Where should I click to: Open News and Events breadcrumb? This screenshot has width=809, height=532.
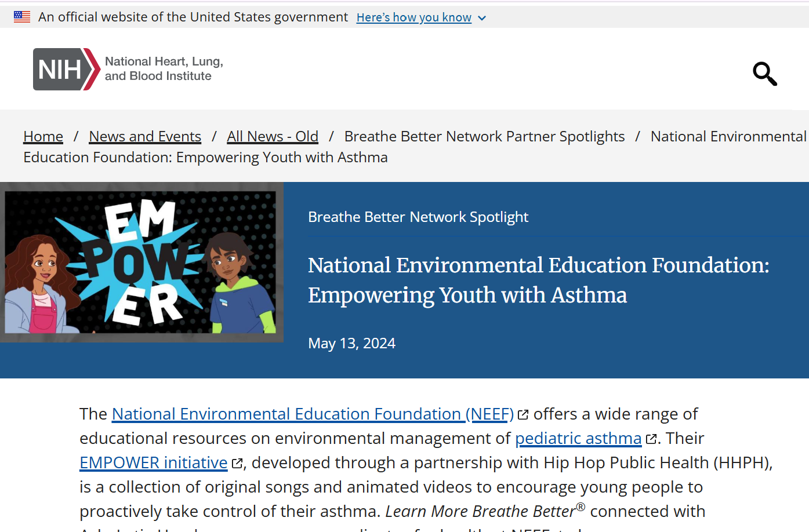click(145, 136)
